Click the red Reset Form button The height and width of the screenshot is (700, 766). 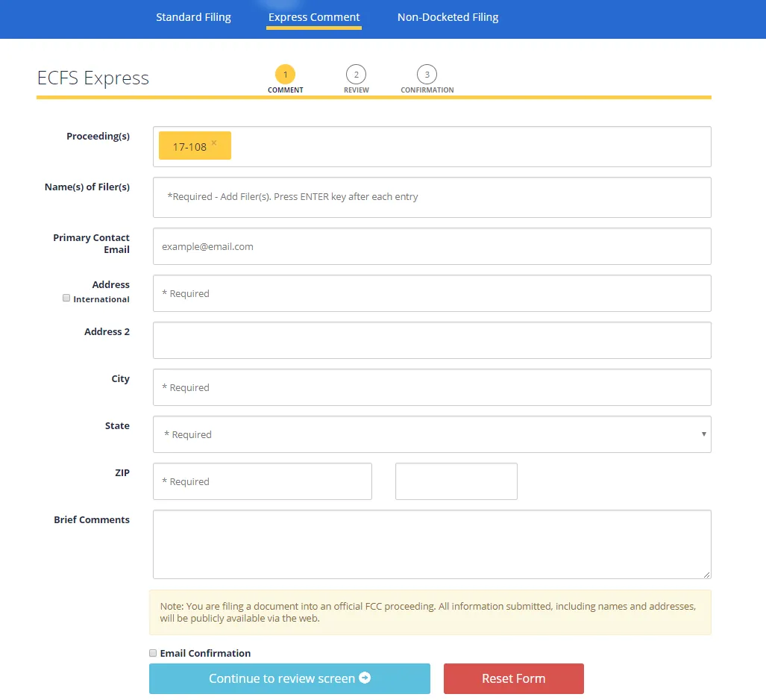[x=514, y=678]
